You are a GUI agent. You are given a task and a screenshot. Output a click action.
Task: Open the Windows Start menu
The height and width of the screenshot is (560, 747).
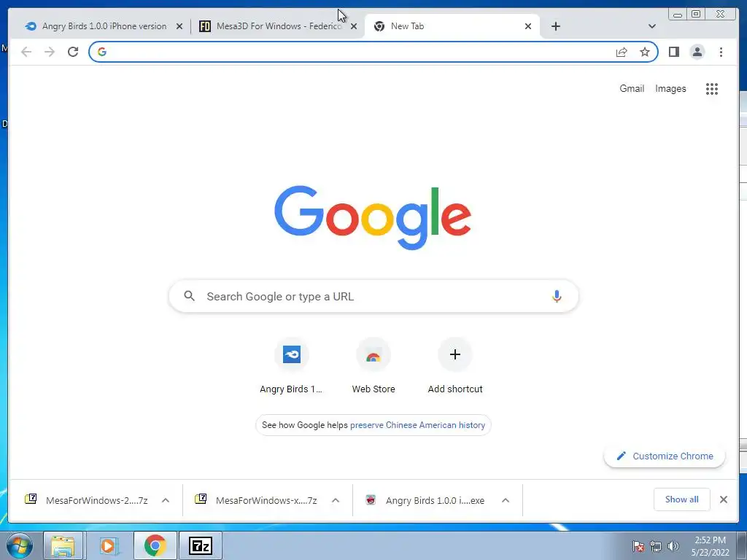[20, 545]
